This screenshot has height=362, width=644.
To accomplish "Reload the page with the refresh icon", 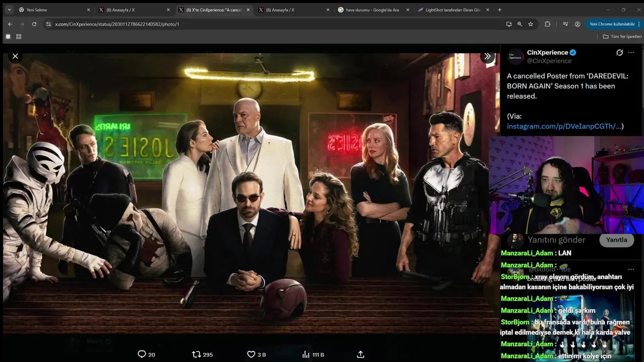I will coord(34,24).
